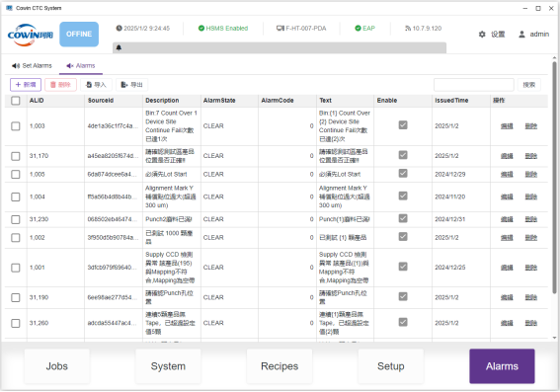Screen dimensions: 560x392
Task: Click the Cowin logo
Action: [30, 35]
